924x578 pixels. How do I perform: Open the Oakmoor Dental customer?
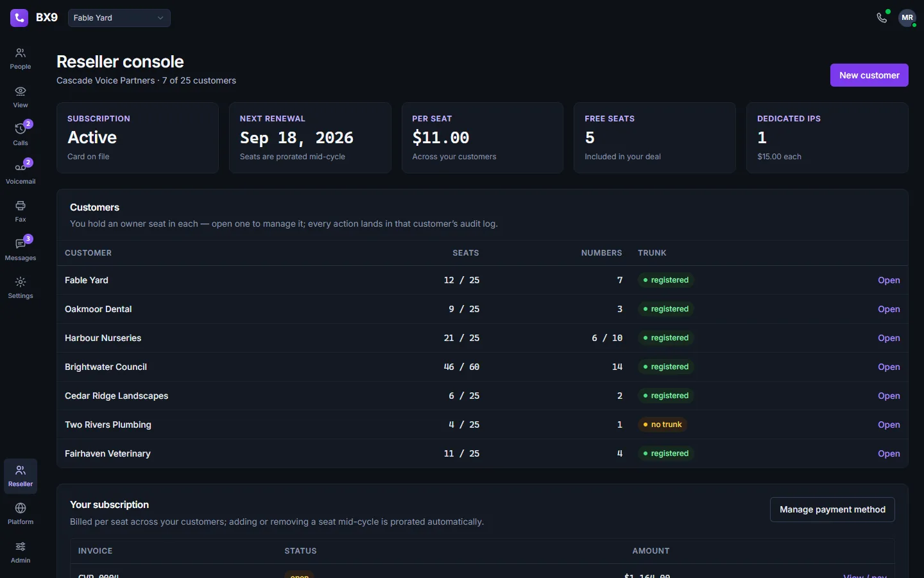click(889, 309)
